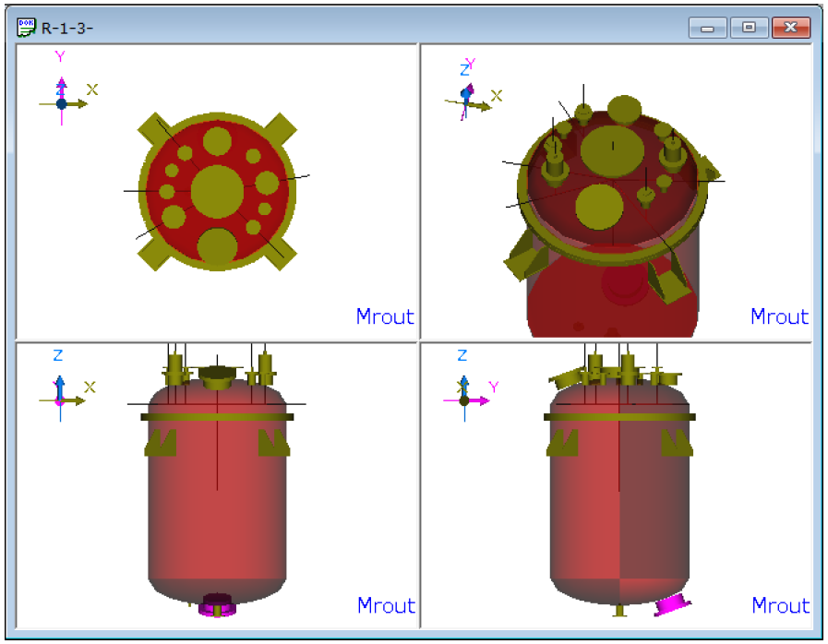
Task: Select the magenta angled nozzle in side view
Action: 672,604
